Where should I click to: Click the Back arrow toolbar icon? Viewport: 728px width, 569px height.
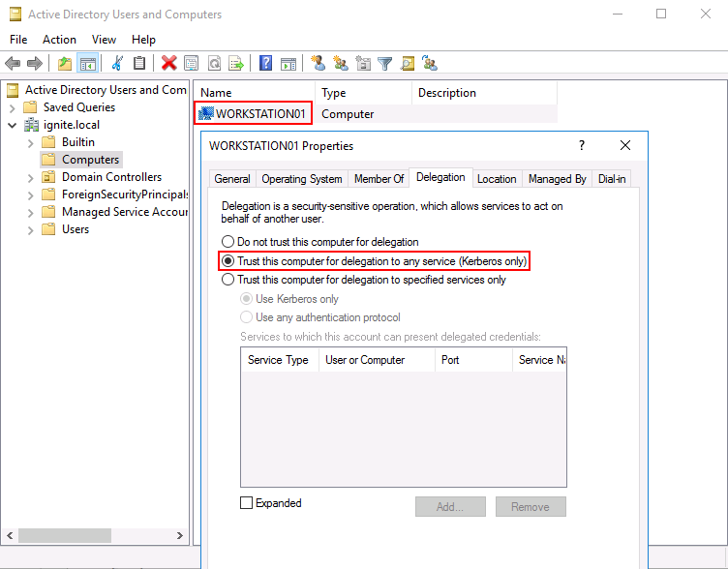tap(13, 63)
